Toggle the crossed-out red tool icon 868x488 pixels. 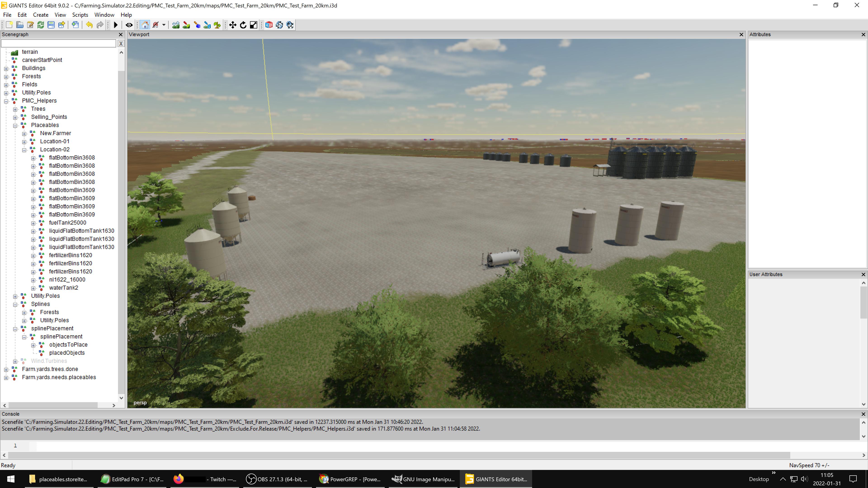pos(156,25)
